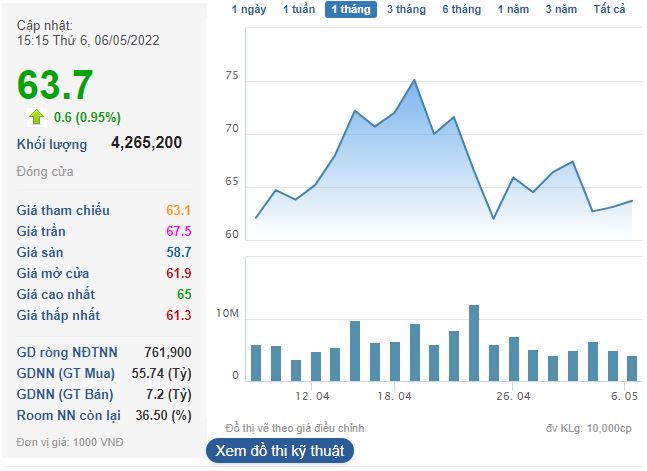647x471 pixels.
Task: Click the 'Room NN còn lại' label
Action: pos(68,415)
